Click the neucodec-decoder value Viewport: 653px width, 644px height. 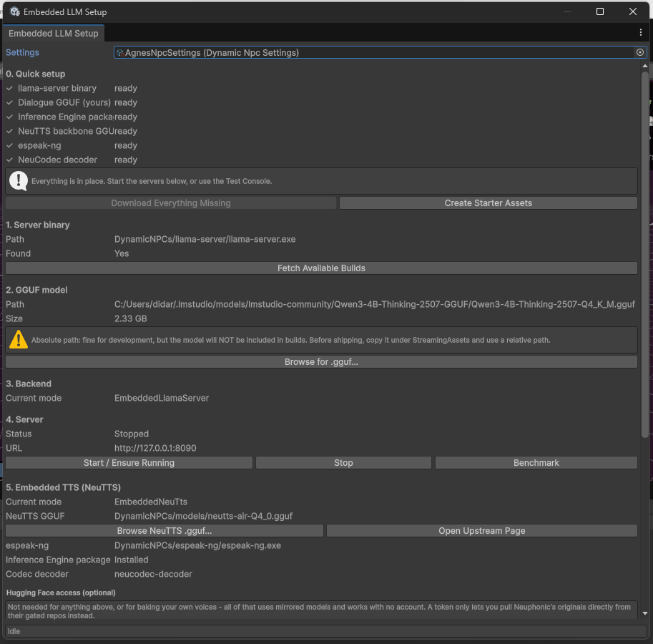[x=153, y=574]
